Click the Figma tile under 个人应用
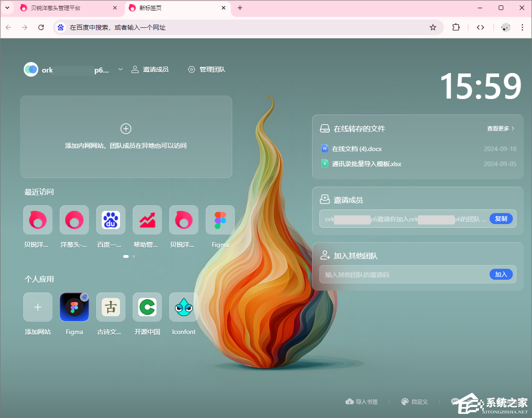532x418 pixels. (x=74, y=307)
